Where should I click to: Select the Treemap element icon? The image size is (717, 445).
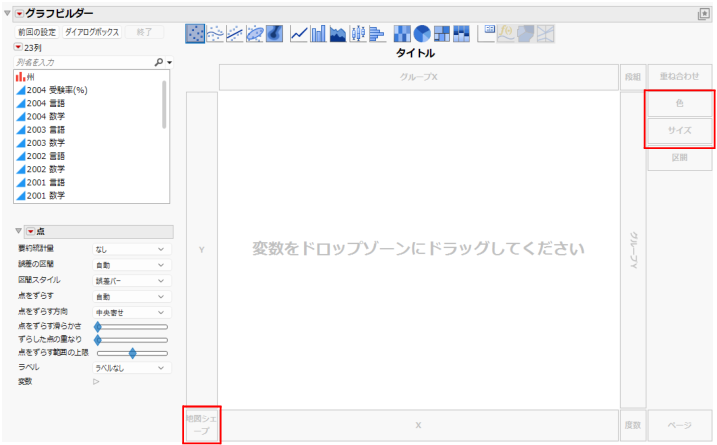click(441, 33)
